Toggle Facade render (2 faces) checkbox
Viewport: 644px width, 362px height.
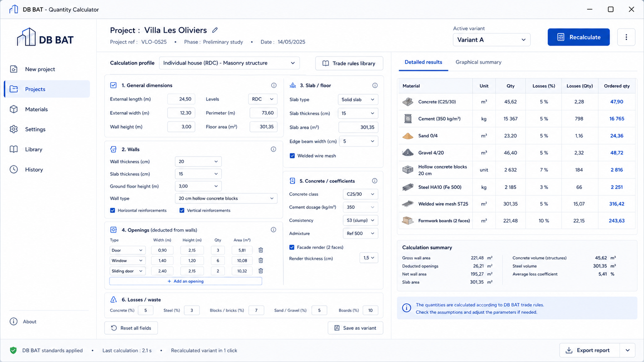point(292,247)
